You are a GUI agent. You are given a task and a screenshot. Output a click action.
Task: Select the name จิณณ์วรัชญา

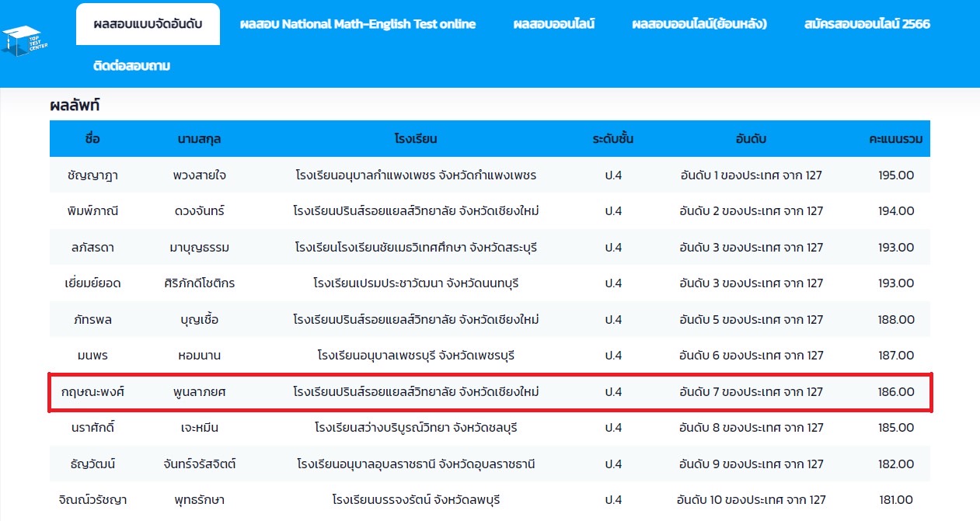pos(93,500)
